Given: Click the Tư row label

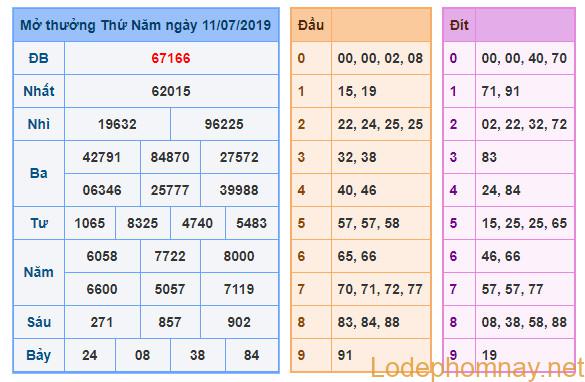Looking at the screenshot, I should (39, 223).
